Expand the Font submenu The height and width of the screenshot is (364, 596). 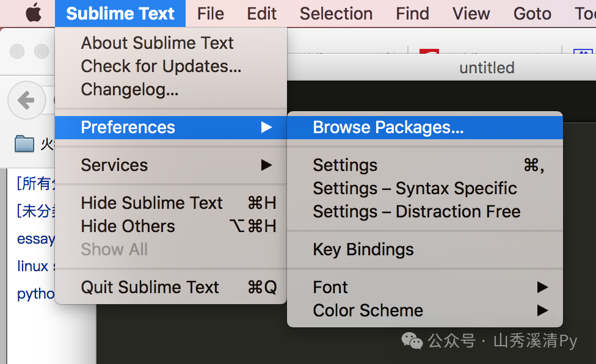425,287
